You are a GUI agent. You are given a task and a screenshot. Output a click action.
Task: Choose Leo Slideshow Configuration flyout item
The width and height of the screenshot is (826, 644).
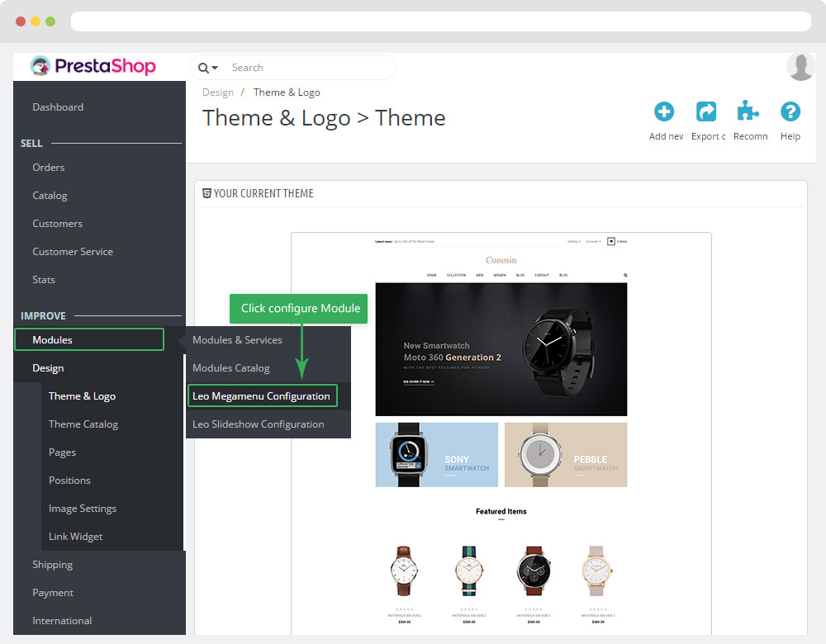click(258, 424)
